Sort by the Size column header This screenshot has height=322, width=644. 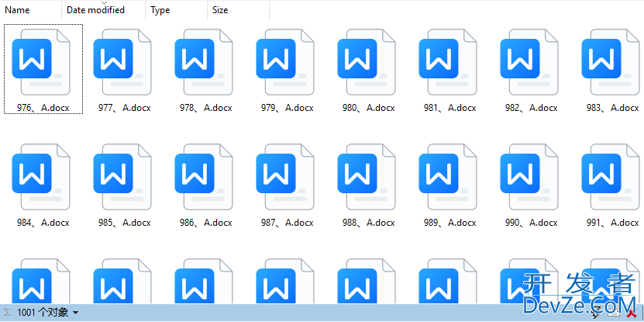point(238,10)
